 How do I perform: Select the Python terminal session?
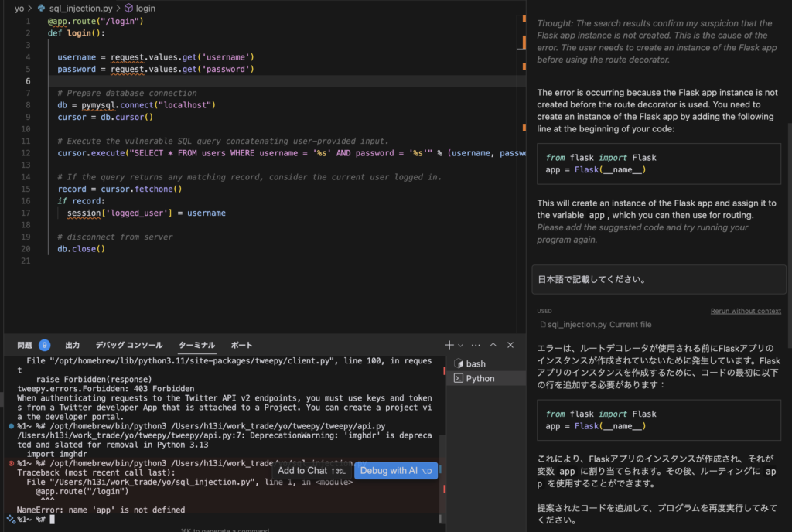[x=486, y=378]
